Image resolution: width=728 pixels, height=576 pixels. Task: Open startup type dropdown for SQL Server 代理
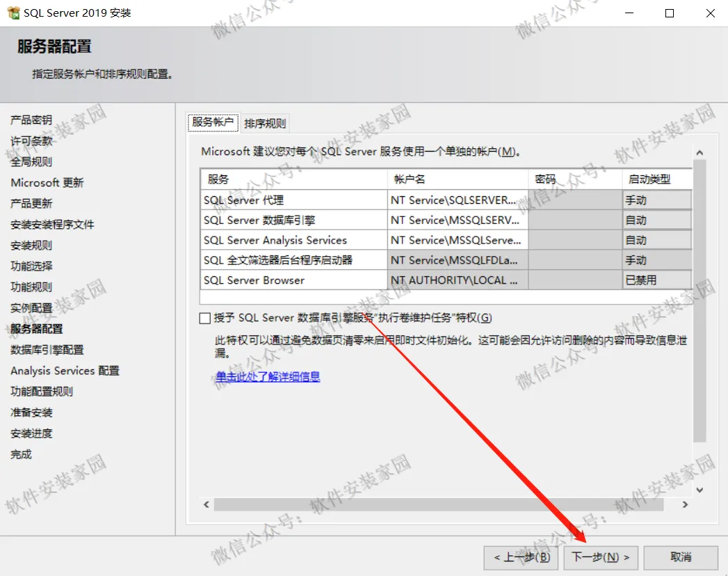(x=657, y=200)
